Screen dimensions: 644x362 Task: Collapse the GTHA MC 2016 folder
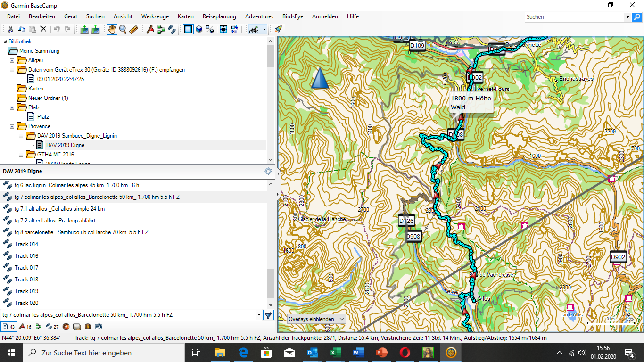[x=21, y=155]
